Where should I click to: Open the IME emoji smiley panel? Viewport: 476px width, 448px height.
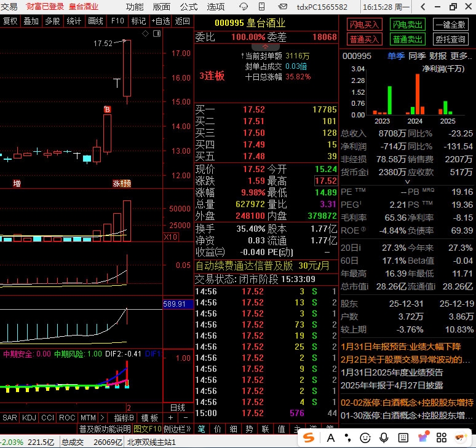[x=365, y=438]
